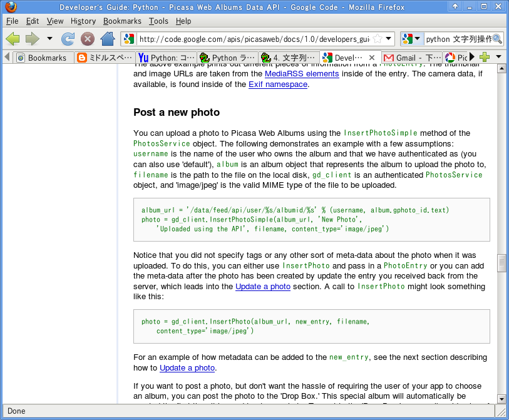Open the File menu
The height and width of the screenshot is (420, 509).
point(13,21)
